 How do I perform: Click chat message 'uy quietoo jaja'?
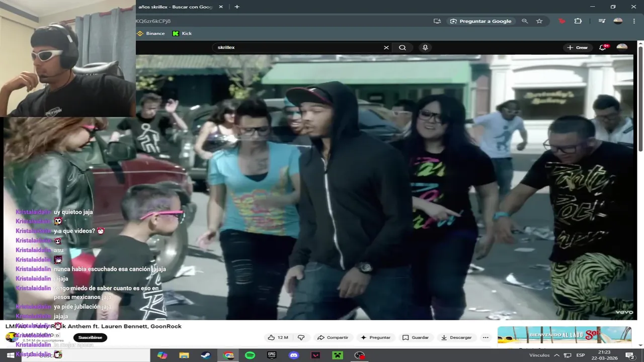click(x=73, y=212)
